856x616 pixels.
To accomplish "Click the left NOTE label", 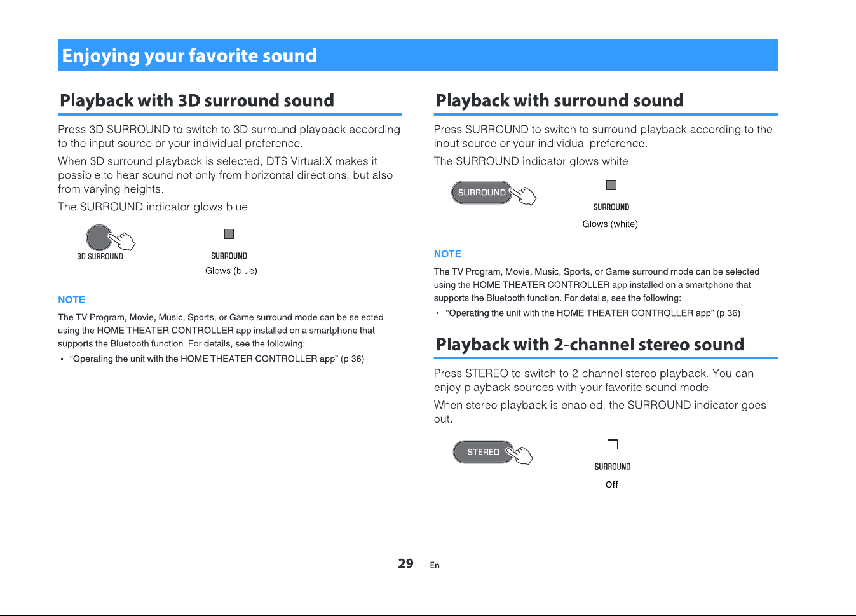I will (x=71, y=299).
